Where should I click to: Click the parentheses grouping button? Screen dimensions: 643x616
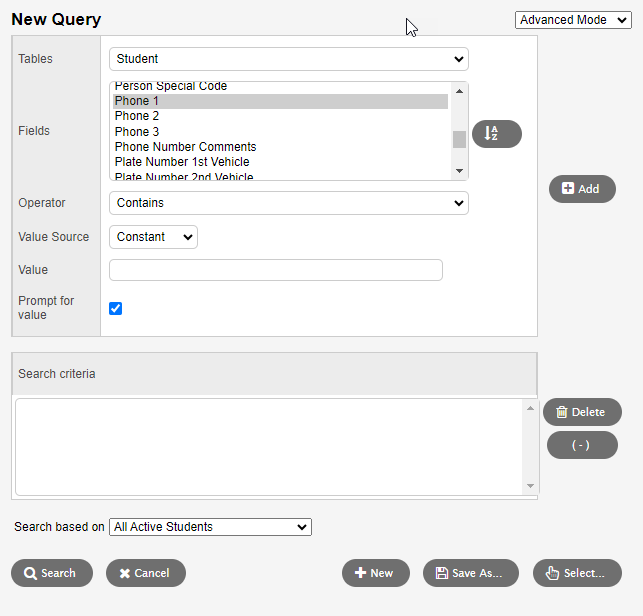click(x=581, y=445)
